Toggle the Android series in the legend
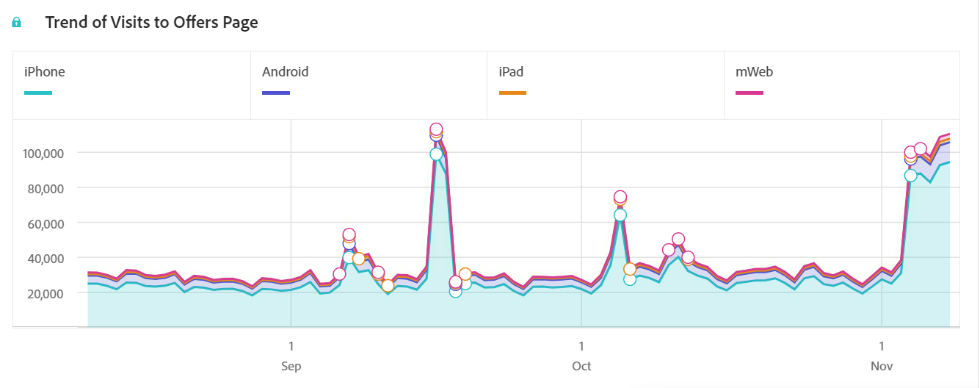The height and width of the screenshot is (388, 980). (x=285, y=72)
